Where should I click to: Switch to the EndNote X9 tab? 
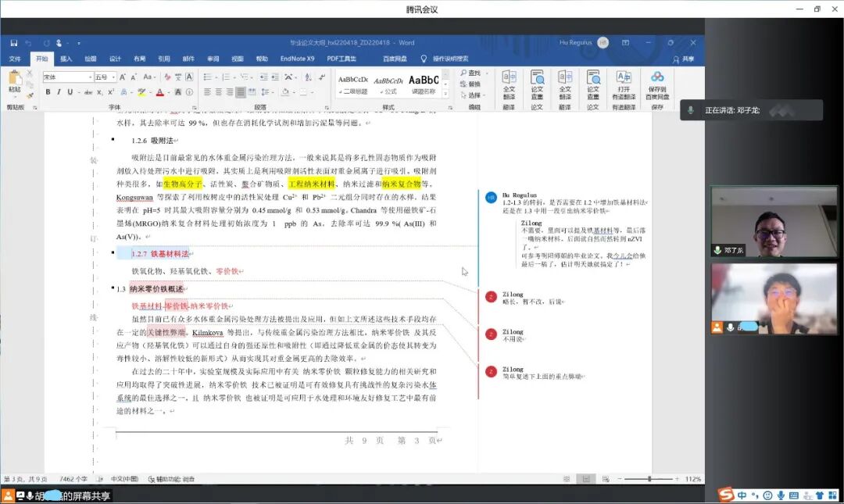point(297,59)
